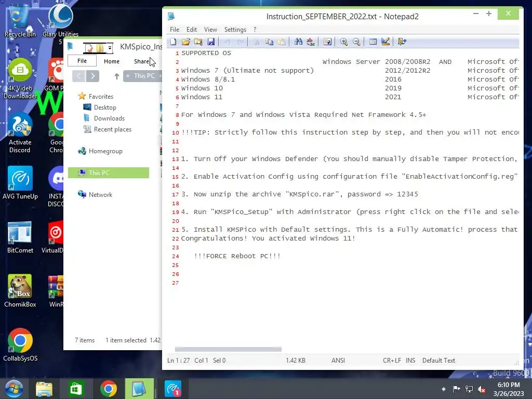Select This PC in Explorer sidebar
The height and width of the screenshot is (399, 532).
click(x=109, y=172)
